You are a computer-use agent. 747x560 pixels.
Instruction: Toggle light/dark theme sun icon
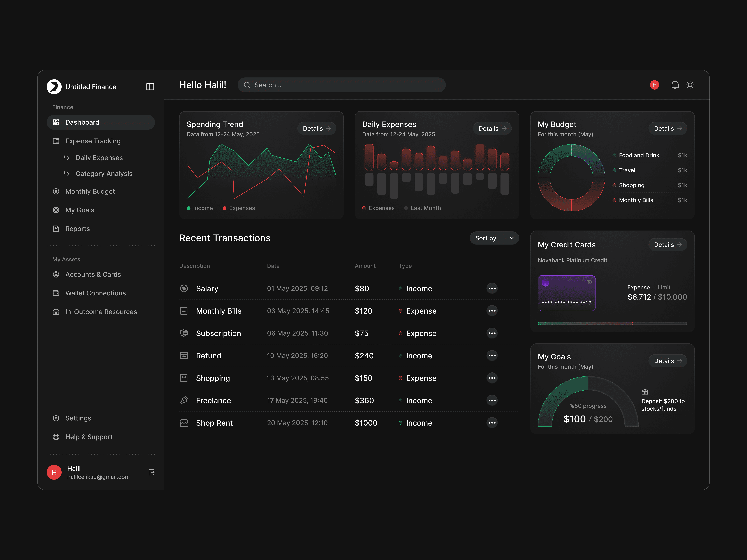pyautogui.click(x=690, y=85)
